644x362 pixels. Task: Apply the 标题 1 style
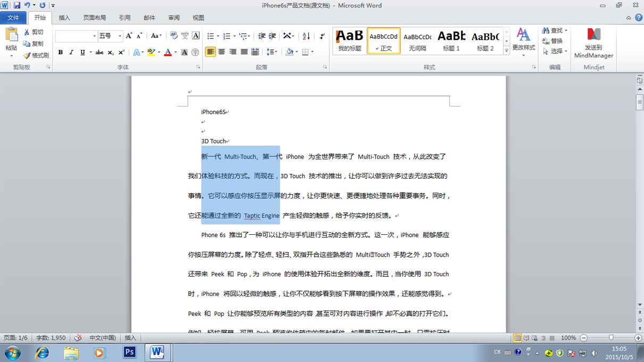click(451, 41)
